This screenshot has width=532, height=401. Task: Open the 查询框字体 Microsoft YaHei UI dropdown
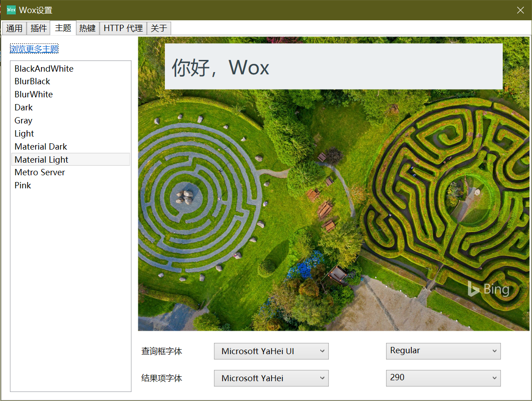(271, 351)
